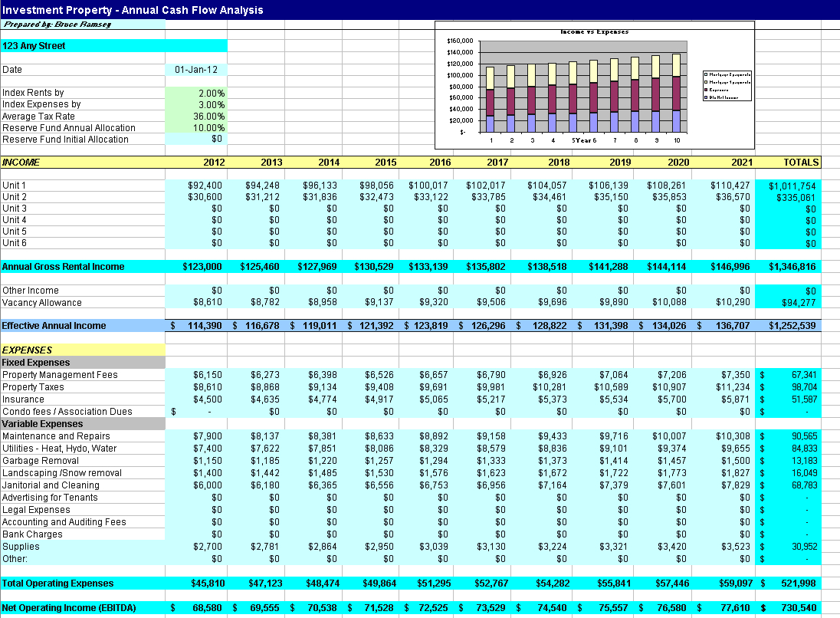Click the Mo Net Income legend marker
This screenshot has width=840, height=618.
(x=706, y=97)
